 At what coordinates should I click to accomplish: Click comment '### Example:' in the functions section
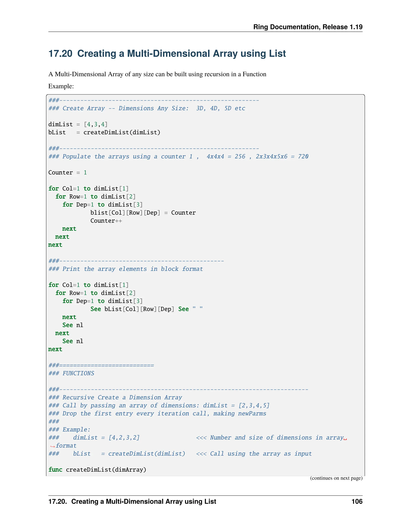(69, 430)
